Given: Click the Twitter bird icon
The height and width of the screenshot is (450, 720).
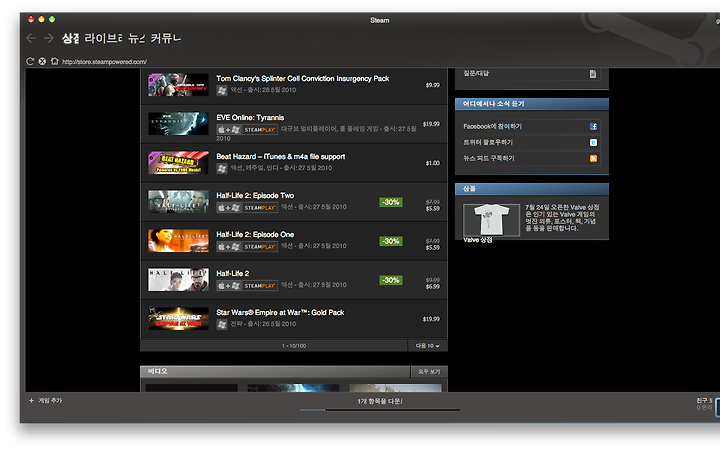Looking at the screenshot, I should click(x=593, y=142).
